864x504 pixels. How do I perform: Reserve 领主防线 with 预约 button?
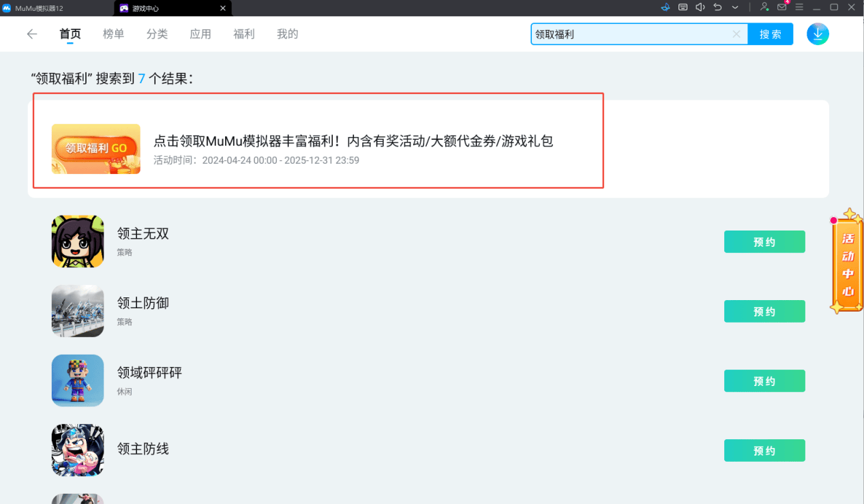pyautogui.click(x=764, y=450)
